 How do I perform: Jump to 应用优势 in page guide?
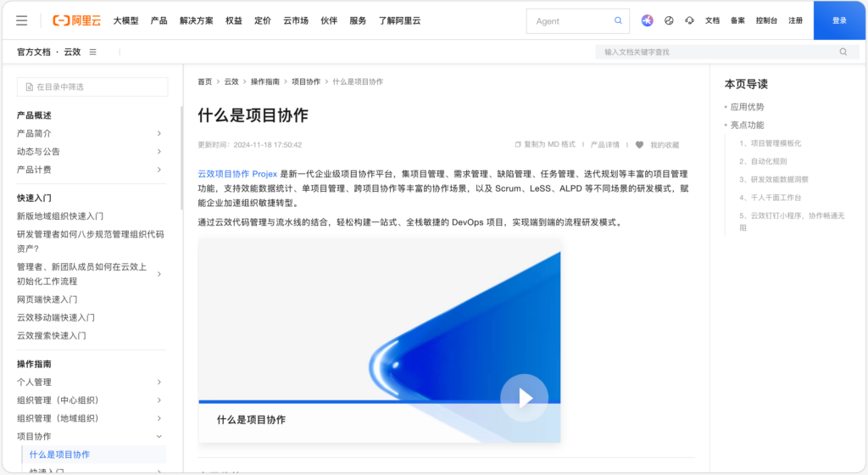[747, 107]
